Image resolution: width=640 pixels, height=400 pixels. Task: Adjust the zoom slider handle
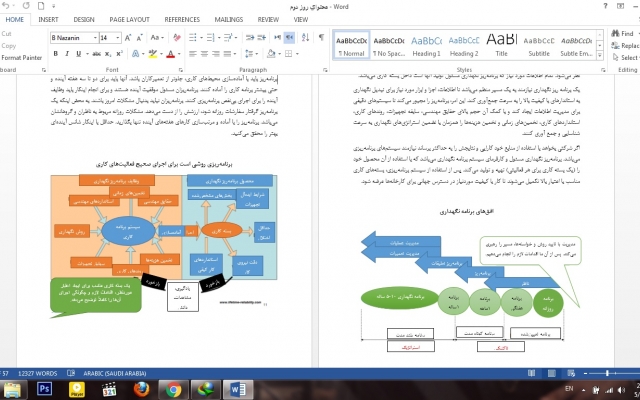(607, 373)
